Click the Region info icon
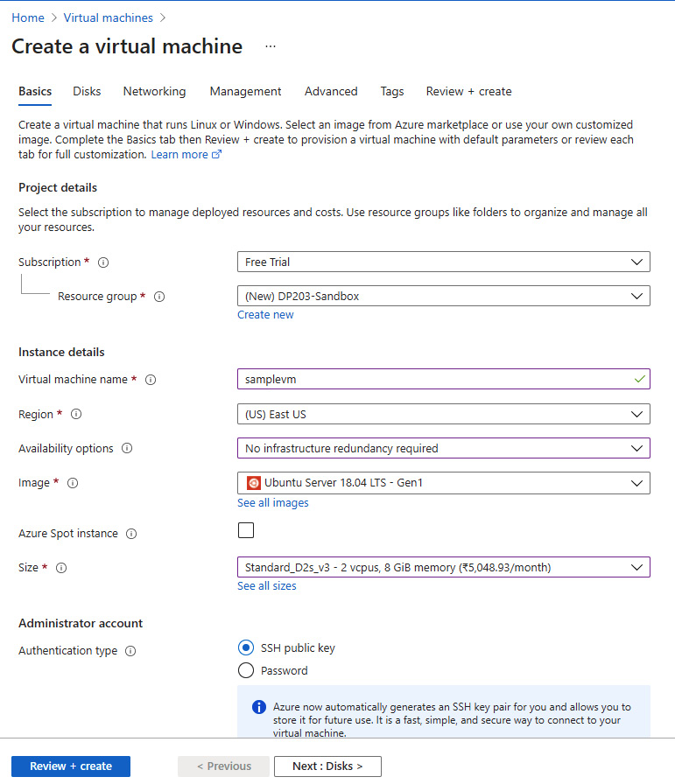Image resolution: width=675 pixels, height=784 pixels. [x=76, y=414]
